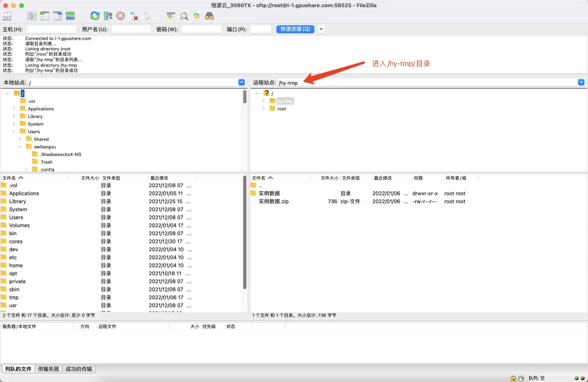Click the red activity indicator light
The width and height of the screenshot is (588, 382).
click(583, 378)
